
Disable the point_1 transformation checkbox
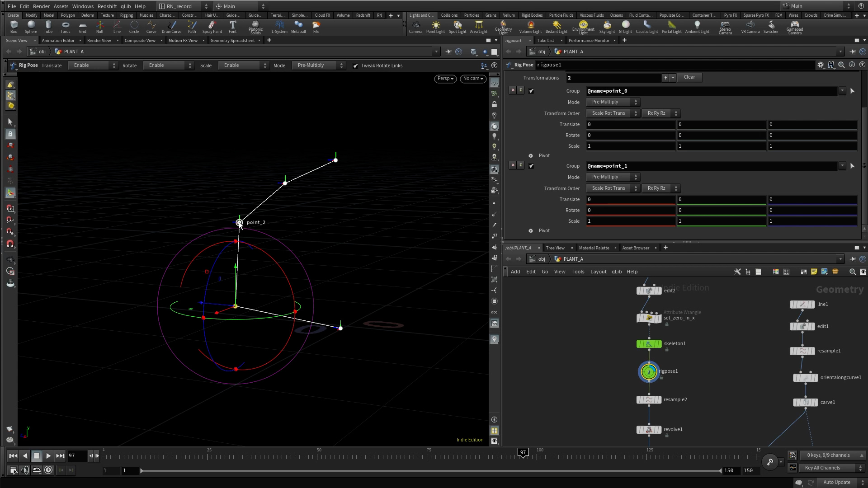pyautogui.click(x=531, y=166)
